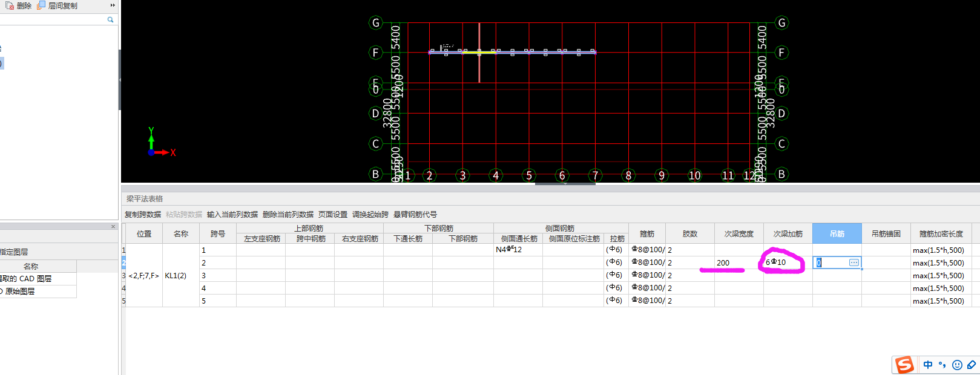Click 删除当前列数据 button

[x=288, y=215]
